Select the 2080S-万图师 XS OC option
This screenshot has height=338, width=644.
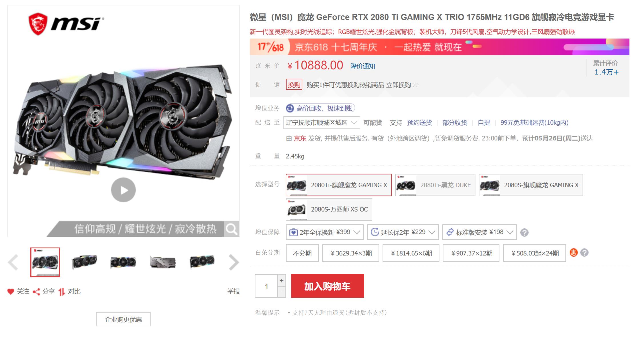click(x=329, y=210)
